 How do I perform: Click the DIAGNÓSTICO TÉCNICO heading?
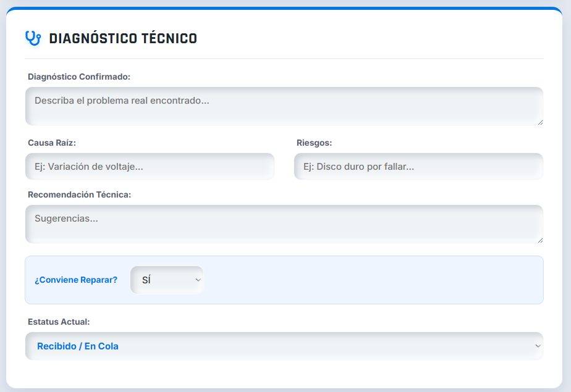tap(123, 38)
